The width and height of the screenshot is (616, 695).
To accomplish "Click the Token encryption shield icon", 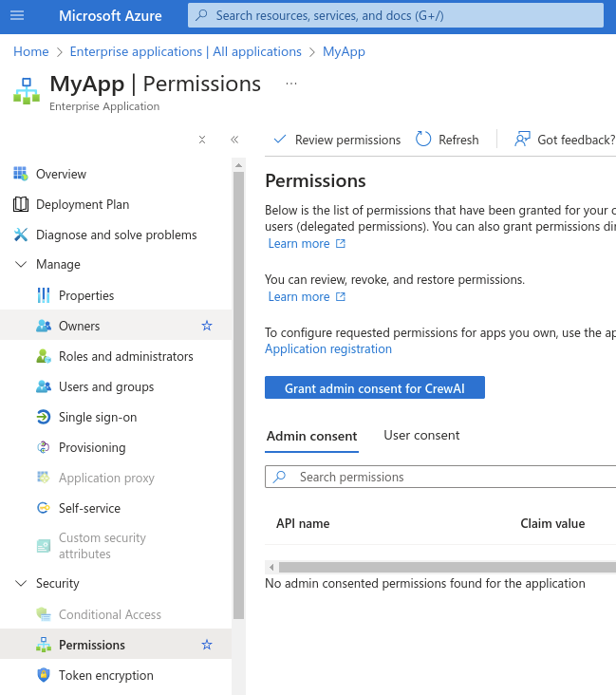I will click(x=44, y=675).
